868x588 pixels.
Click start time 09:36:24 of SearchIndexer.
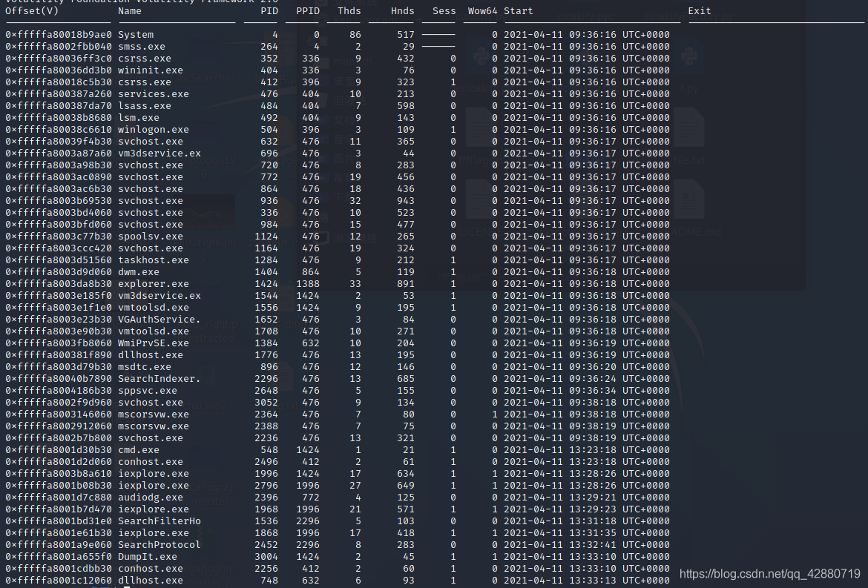point(593,379)
